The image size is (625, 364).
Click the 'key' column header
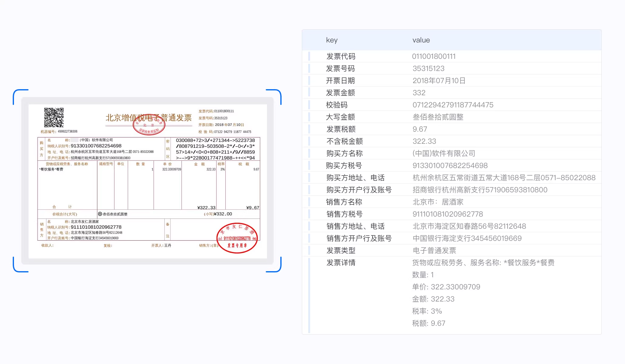pyautogui.click(x=332, y=40)
